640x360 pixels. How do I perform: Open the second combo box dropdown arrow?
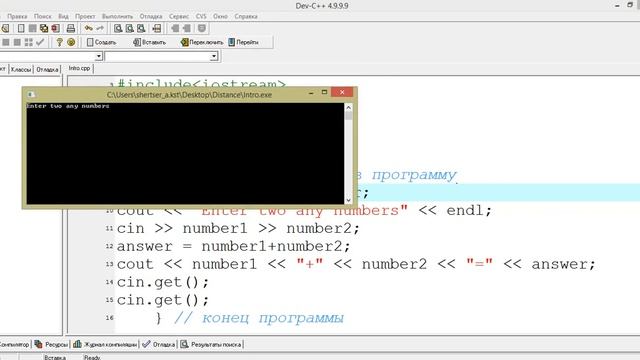point(214,56)
